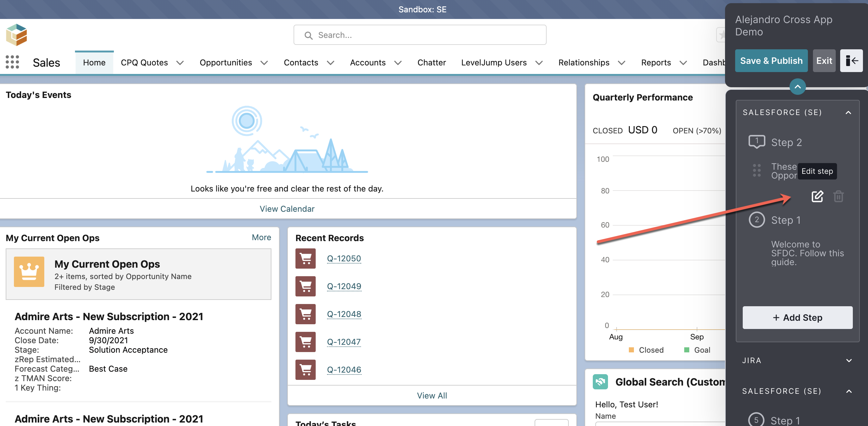
Task: Open the Accounts tab dropdown arrow
Action: point(398,63)
